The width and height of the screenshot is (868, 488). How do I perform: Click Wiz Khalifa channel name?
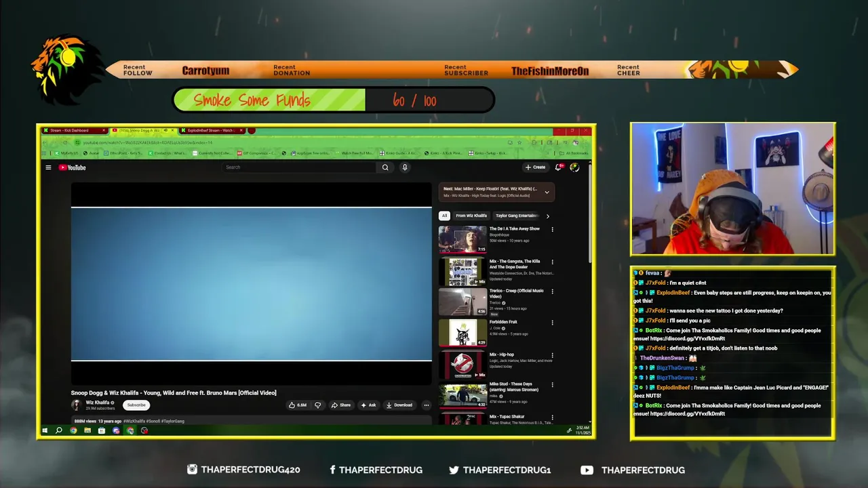(98, 403)
